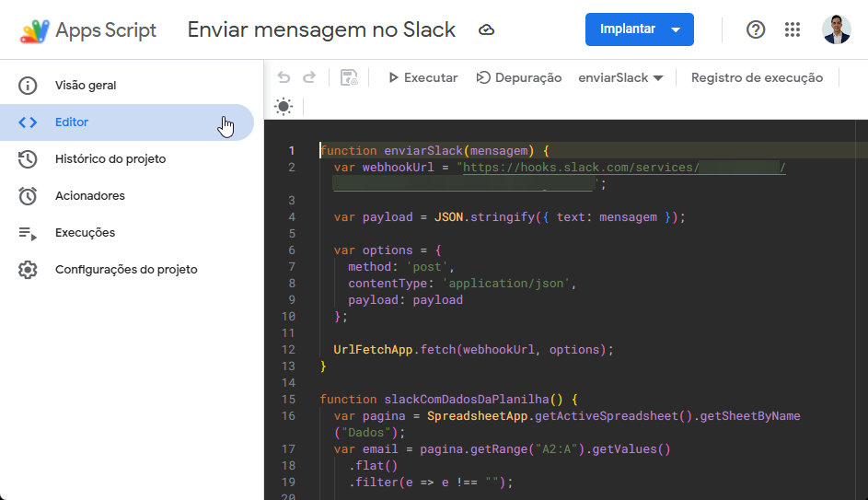The height and width of the screenshot is (500, 868).
Task: Open Visão geral in the sidebar
Action: (86, 86)
